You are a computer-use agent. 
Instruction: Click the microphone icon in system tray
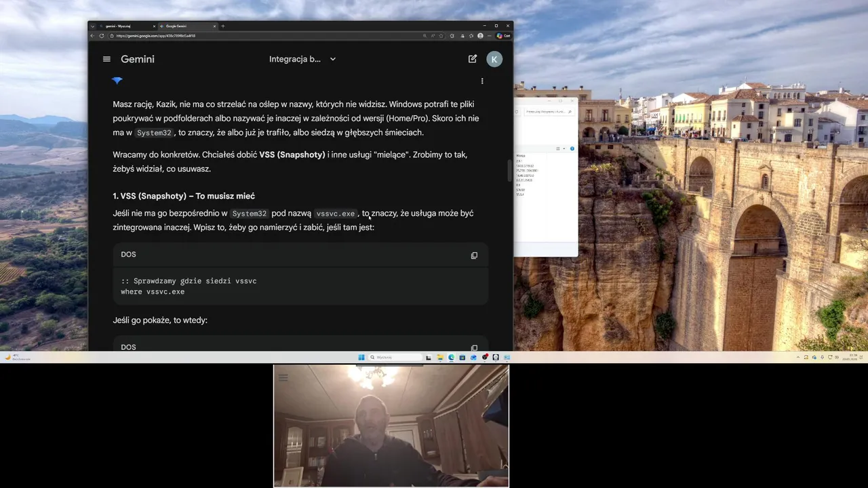[822, 357]
